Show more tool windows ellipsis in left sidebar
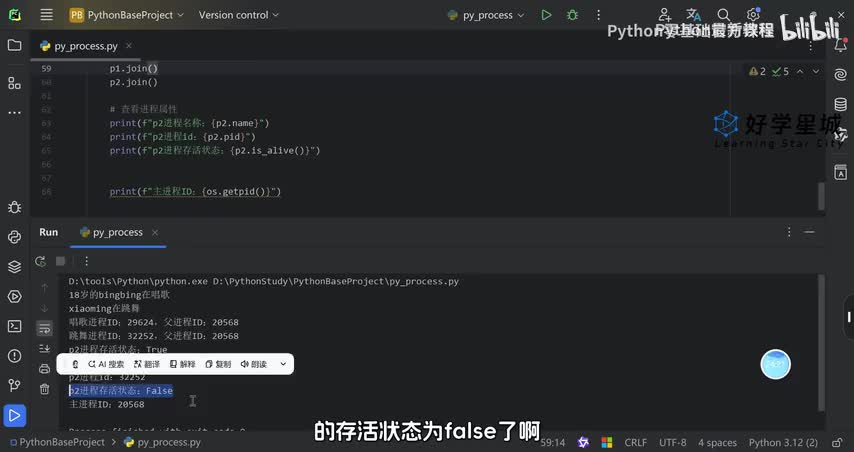 (15, 113)
